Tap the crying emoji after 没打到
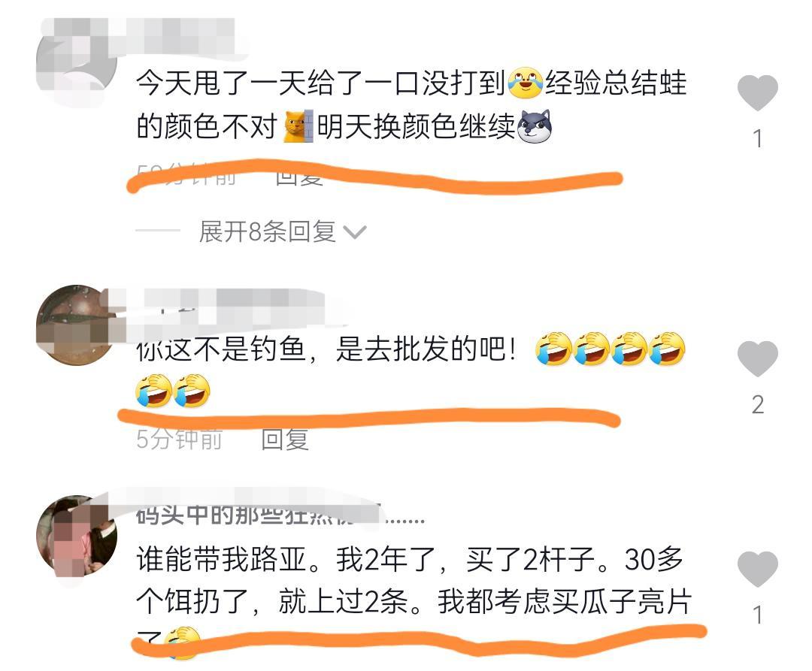 tap(525, 83)
